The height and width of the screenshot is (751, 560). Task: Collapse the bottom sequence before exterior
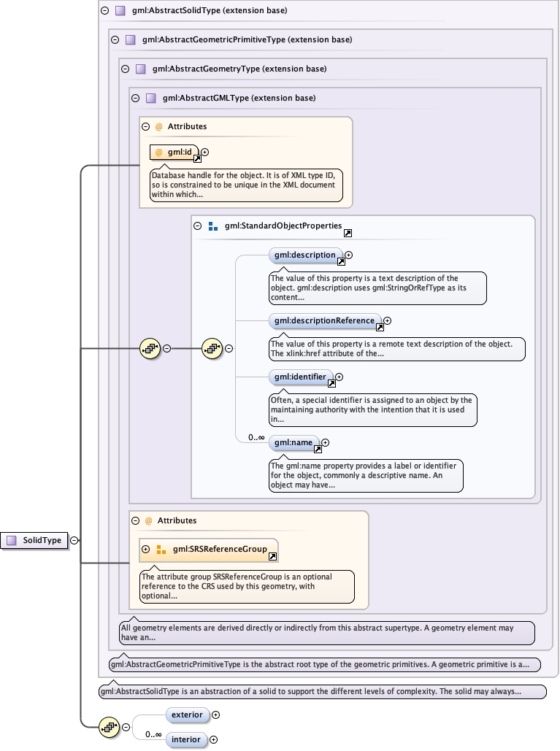coord(126,727)
